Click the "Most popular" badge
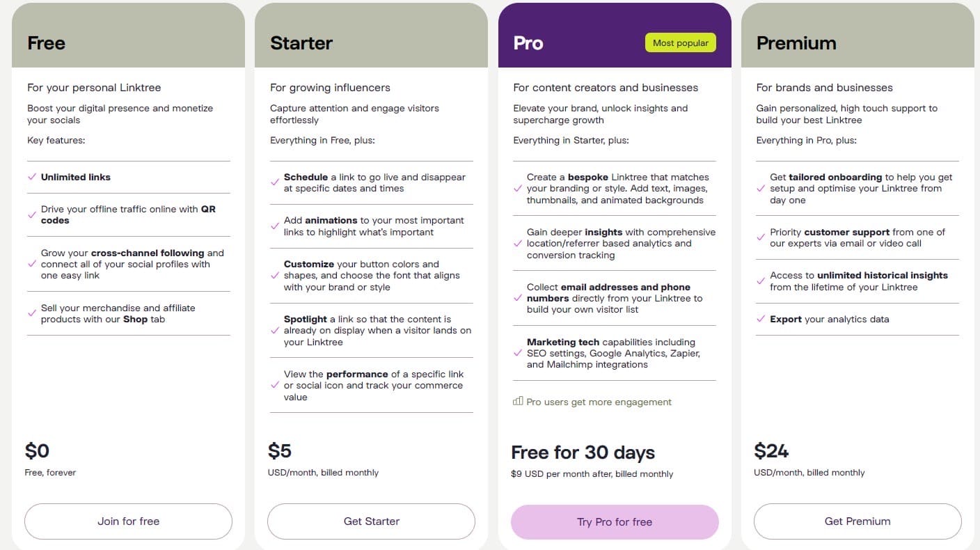Image resolution: width=980 pixels, height=550 pixels. pos(680,42)
